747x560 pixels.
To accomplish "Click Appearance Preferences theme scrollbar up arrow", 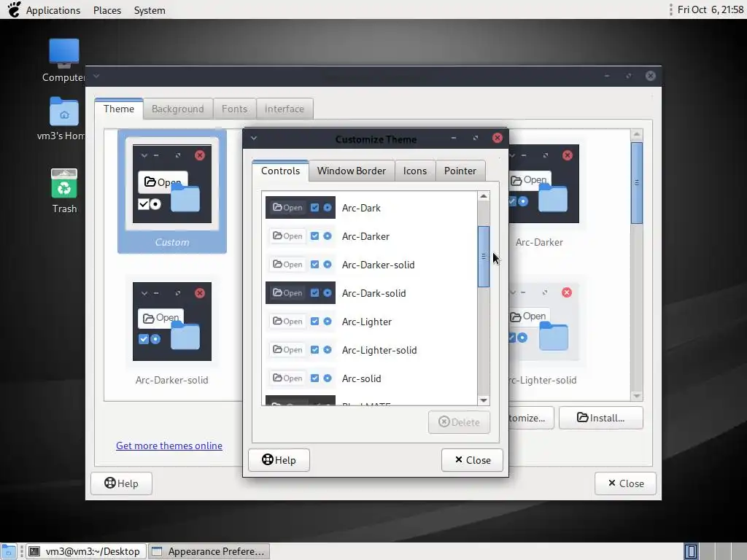I will pos(637,134).
